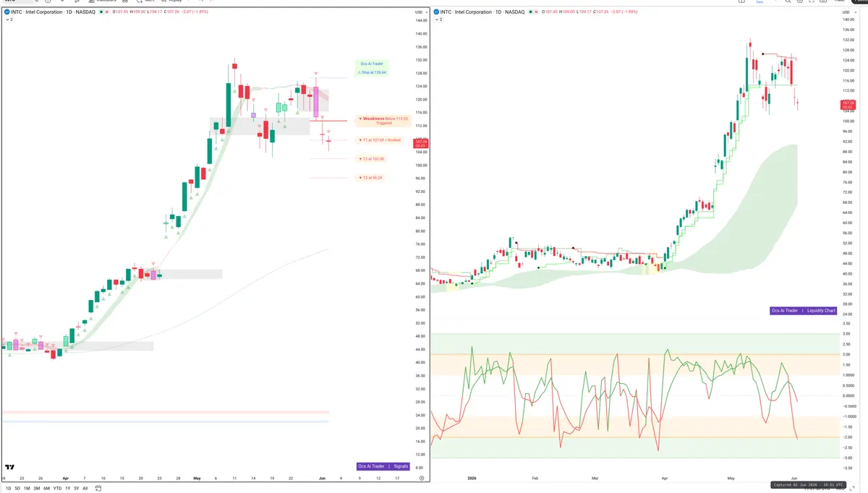Open the USD currency dropdown on the right chart
The image size is (868, 493).
(848, 12)
